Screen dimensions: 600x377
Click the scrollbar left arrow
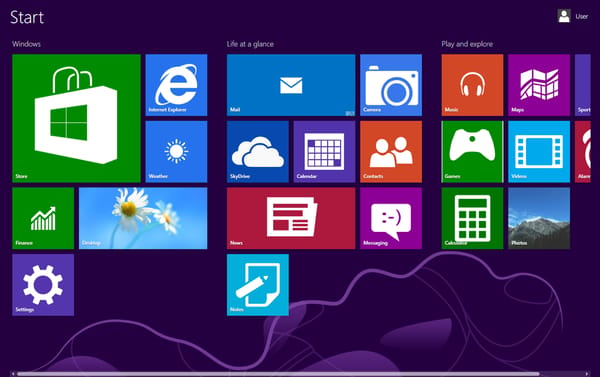click(13, 374)
